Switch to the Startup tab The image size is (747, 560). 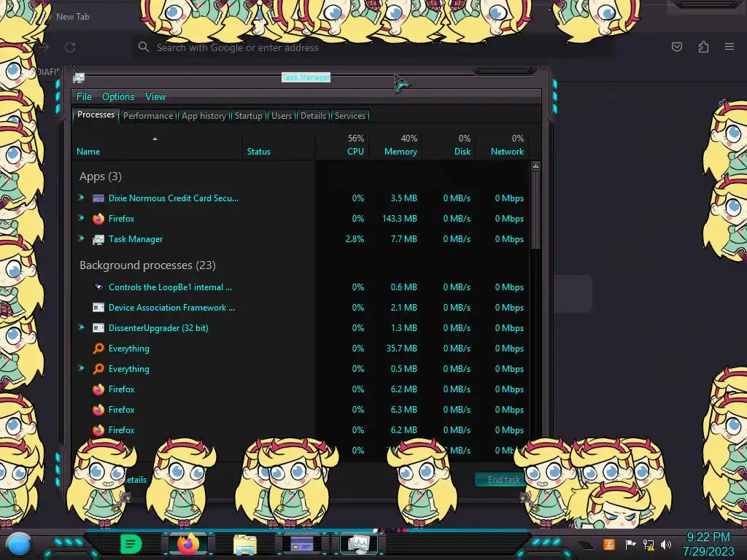[248, 116]
